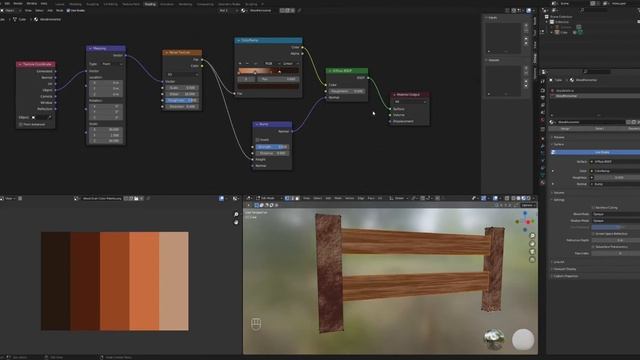Toggle Backface Culling checkbox
Screen dimensions: 640x360
pos(593,207)
